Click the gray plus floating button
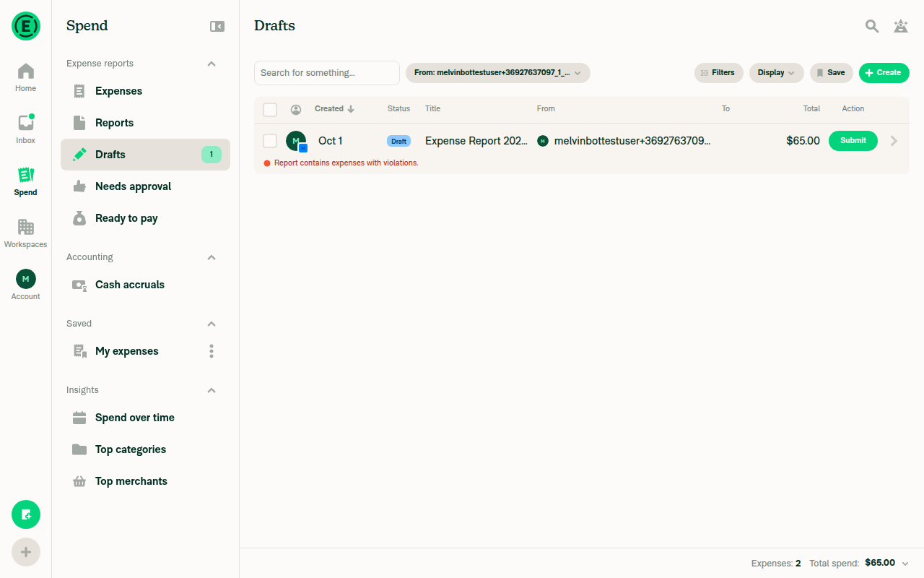This screenshot has width=924, height=578. (26, 552)
